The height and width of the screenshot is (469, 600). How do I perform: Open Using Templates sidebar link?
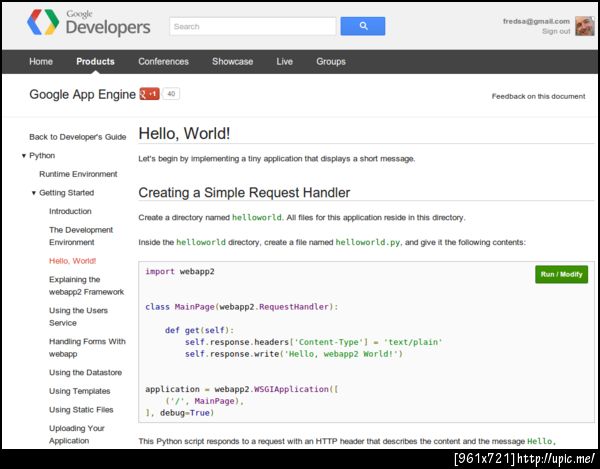80,391
